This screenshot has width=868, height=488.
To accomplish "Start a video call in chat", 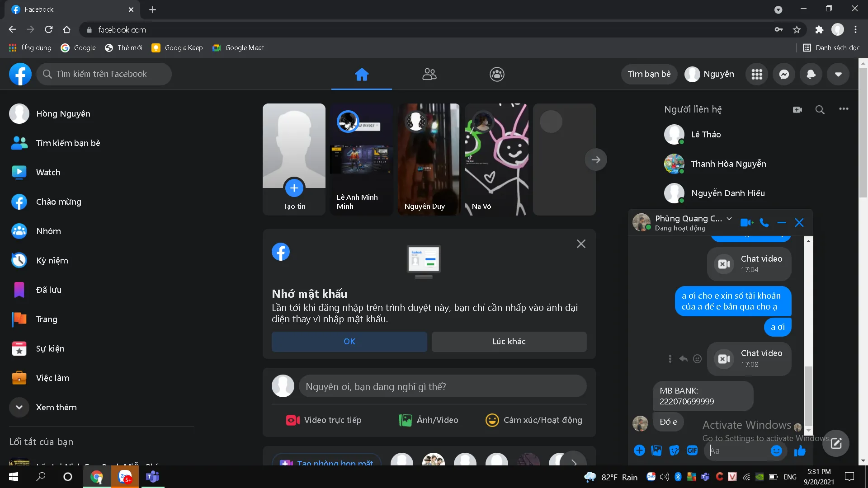I will click(746, 222).
